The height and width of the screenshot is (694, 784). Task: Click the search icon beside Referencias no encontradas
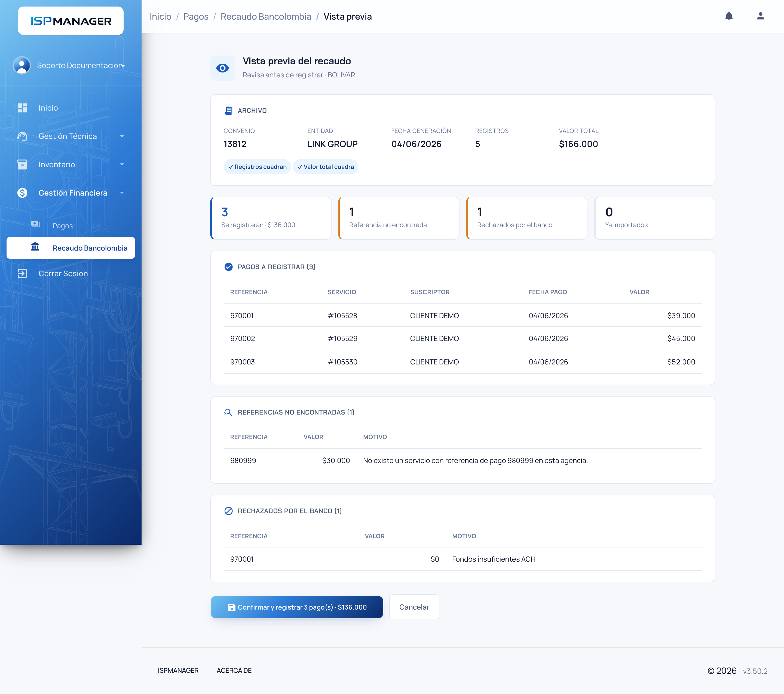pyautogui.click(x=228, y=412)
